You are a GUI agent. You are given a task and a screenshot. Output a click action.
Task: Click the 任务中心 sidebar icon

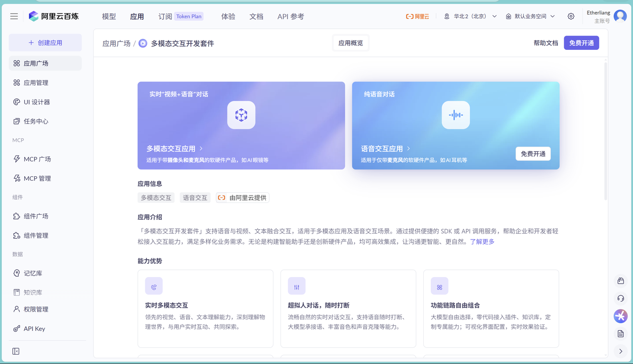click(17, 121)
